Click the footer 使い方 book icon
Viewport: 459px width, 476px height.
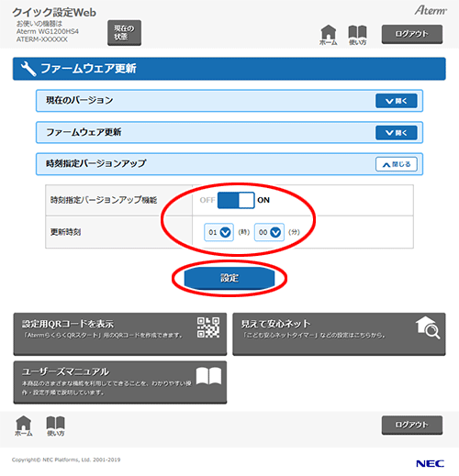[55, 426]
